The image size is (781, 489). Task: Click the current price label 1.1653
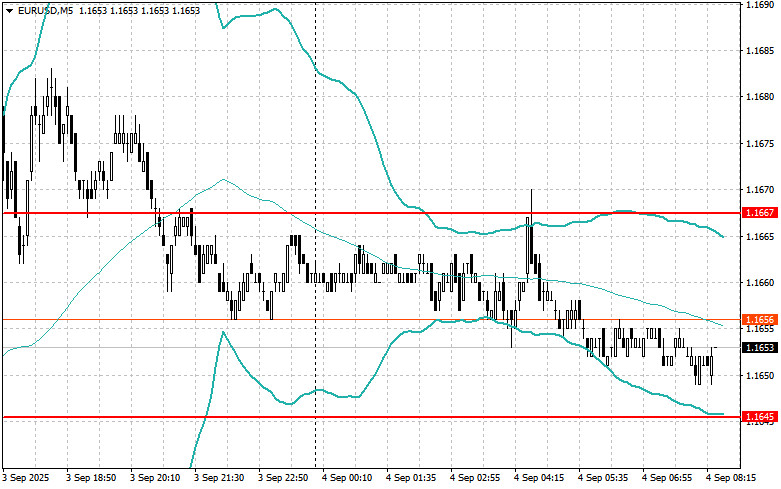click(x=760, y=347)
